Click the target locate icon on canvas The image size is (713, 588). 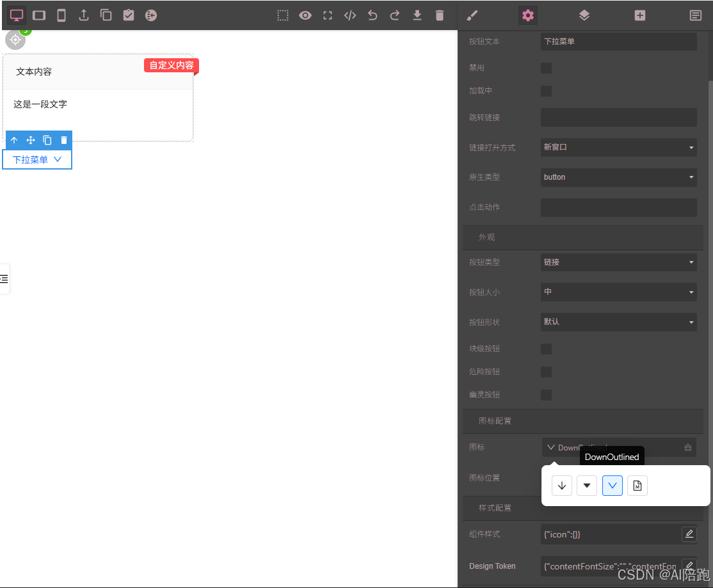click(15, 40)
